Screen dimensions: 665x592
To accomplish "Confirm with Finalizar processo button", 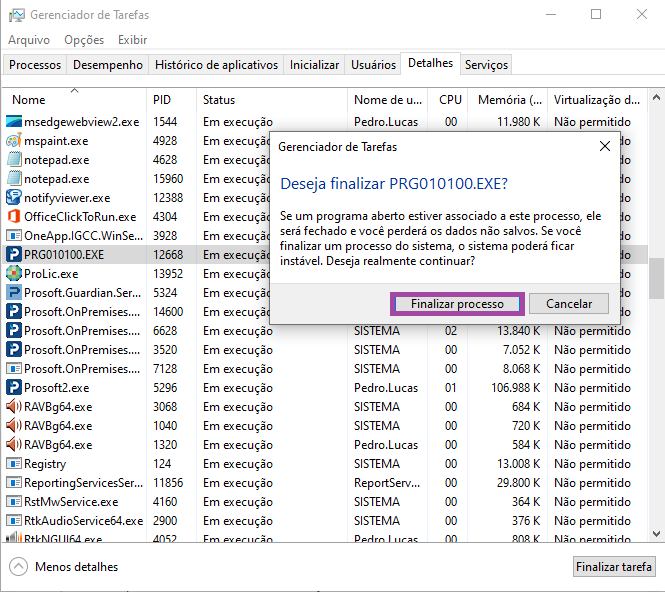I will point(455,304).
